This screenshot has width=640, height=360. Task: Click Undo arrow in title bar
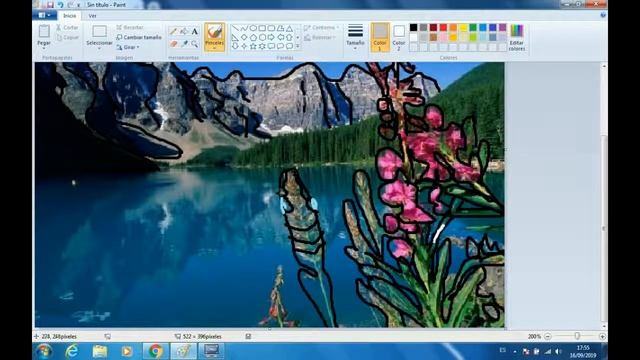60,4
